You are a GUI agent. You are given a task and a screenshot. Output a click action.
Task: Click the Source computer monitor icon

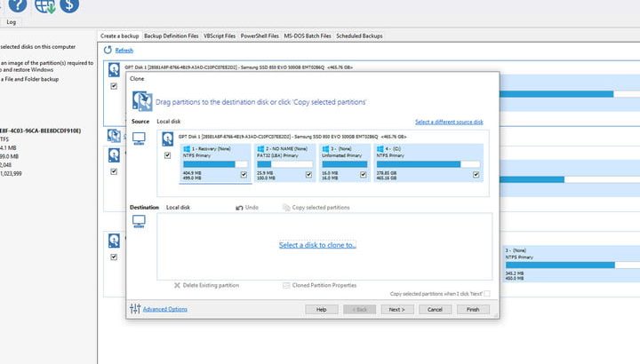tap(139, 138)
